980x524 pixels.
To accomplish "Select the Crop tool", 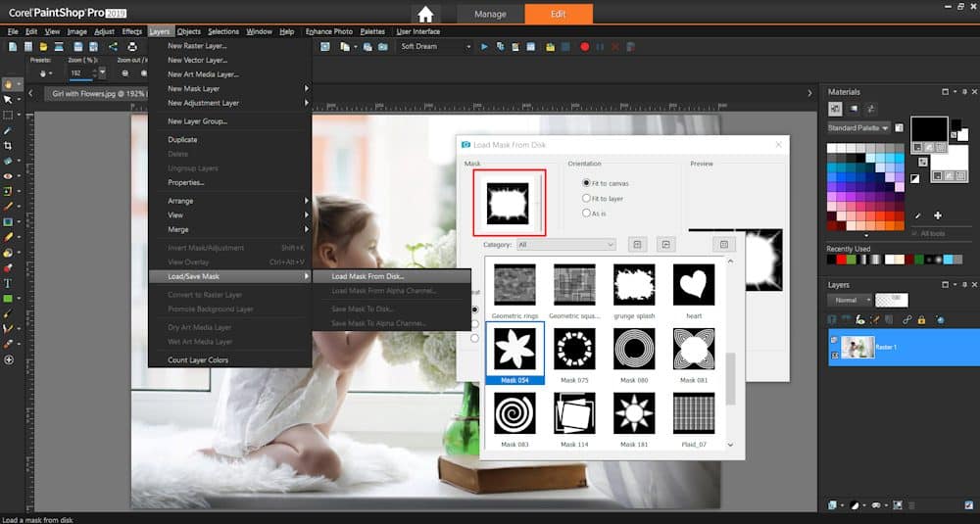I will 9,145.
